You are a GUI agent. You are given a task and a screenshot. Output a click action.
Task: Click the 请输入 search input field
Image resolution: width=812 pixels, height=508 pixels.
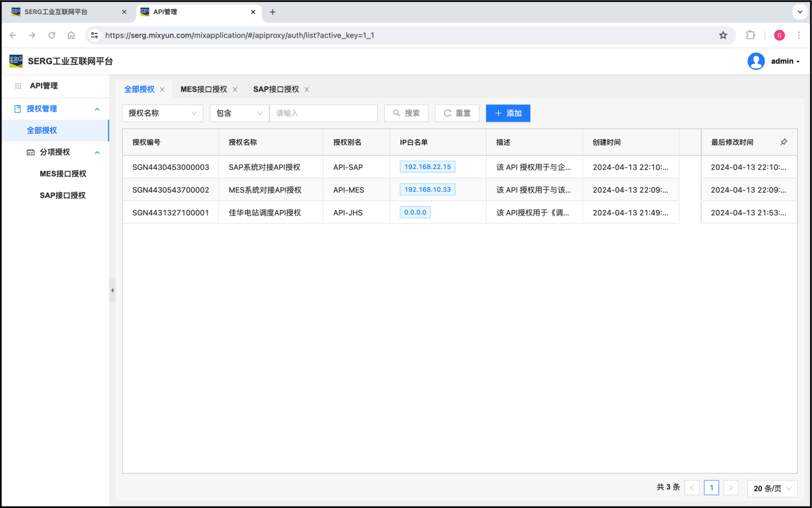coord(323,113)
